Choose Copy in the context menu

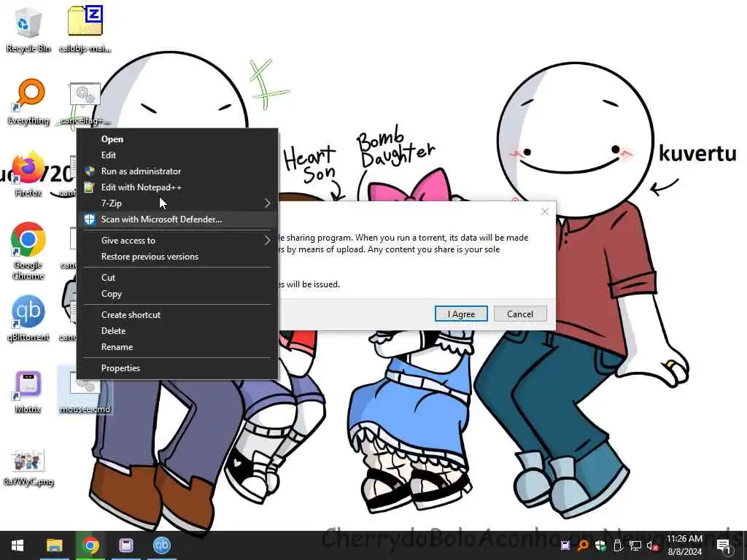(177, 294)
